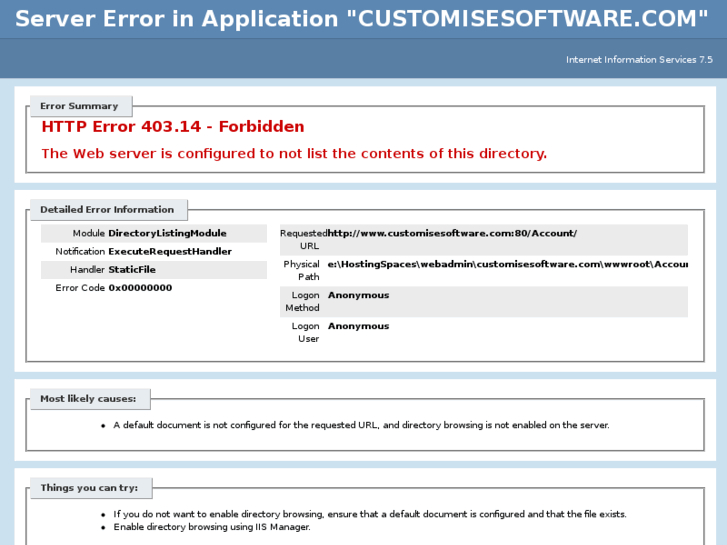Click the StaticFile handler value
Screen dimensions: 727x545
(132, 269)
